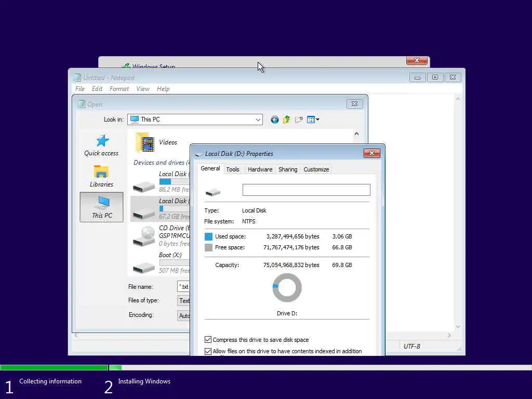Viewport: 532px width, 399px height.
Task: Switch to the Sharing tab
Action: 288,169
